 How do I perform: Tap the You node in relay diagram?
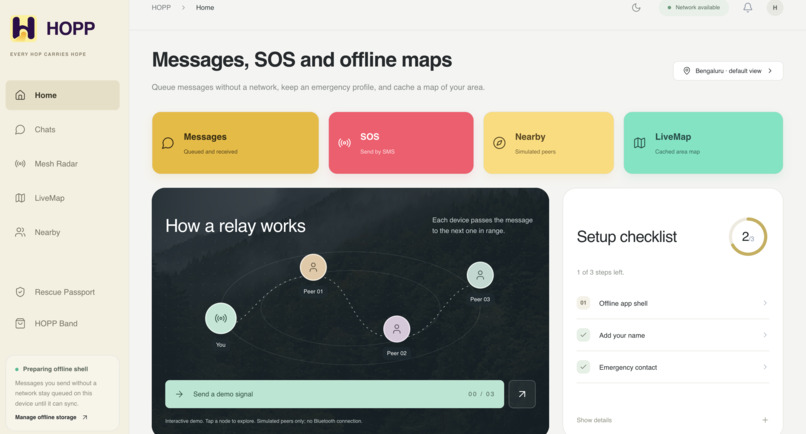[x=221, y=318]
